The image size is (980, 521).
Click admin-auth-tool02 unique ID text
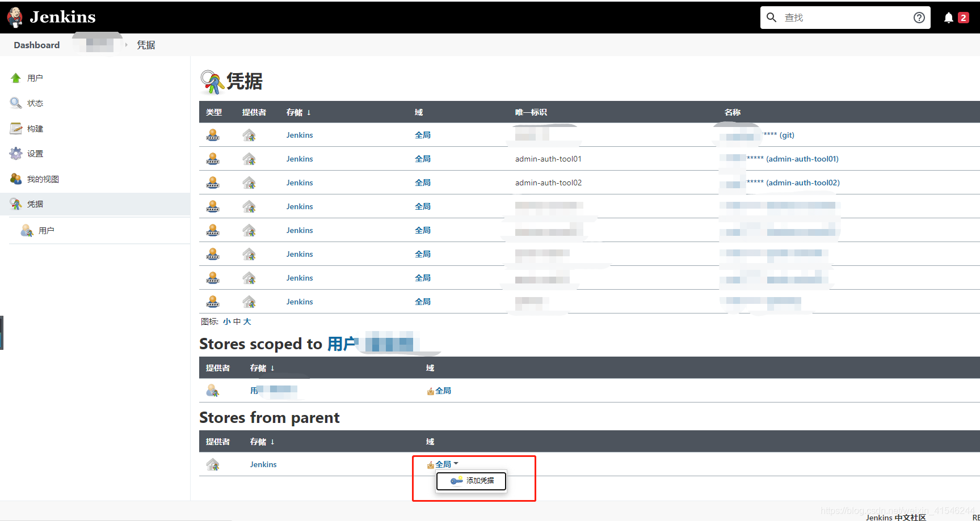click(548, 183)
